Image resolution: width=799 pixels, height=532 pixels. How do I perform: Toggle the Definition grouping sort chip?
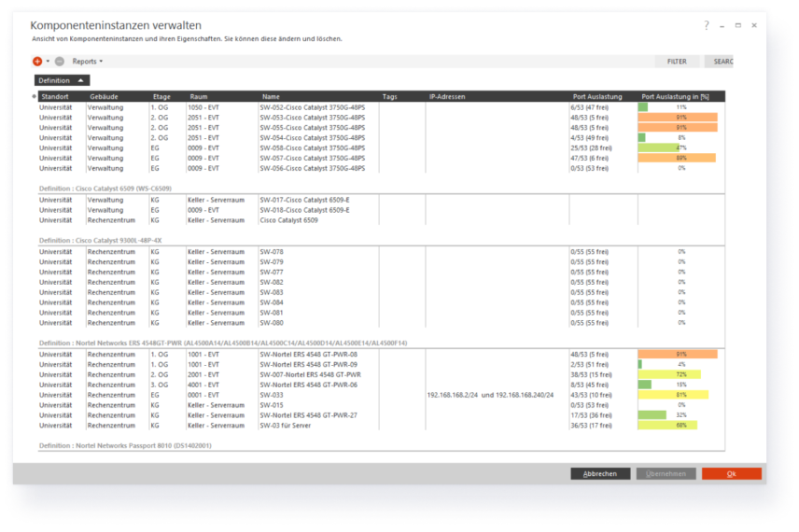tap(62, 80)
